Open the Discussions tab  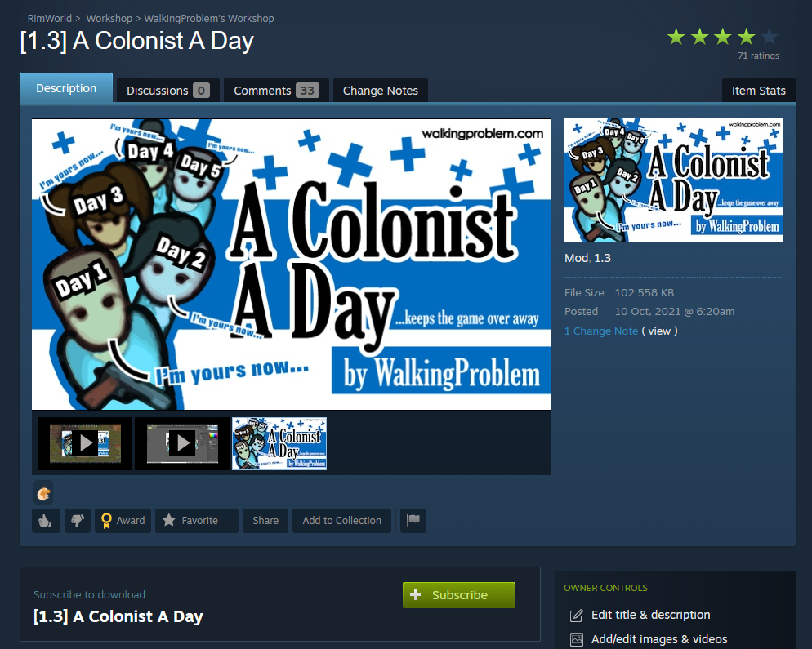click(167, 91)
